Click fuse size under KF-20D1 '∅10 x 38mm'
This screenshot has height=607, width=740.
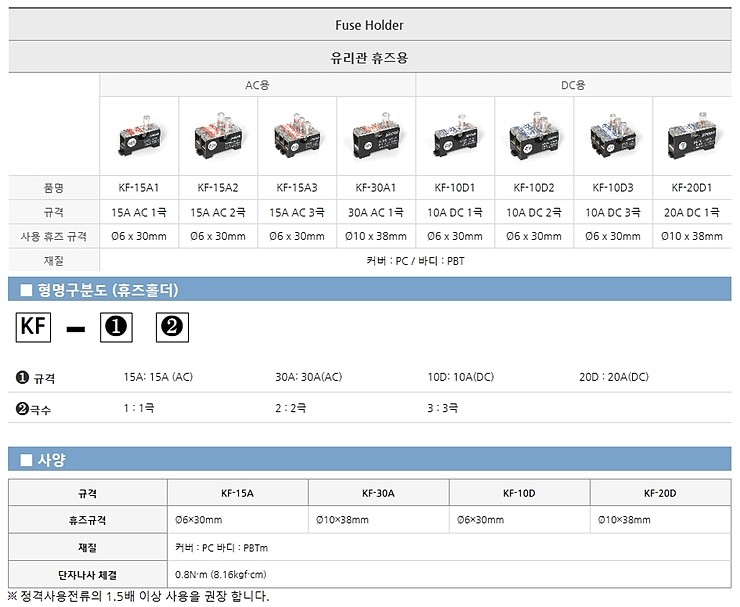click(x=692, y=236)
